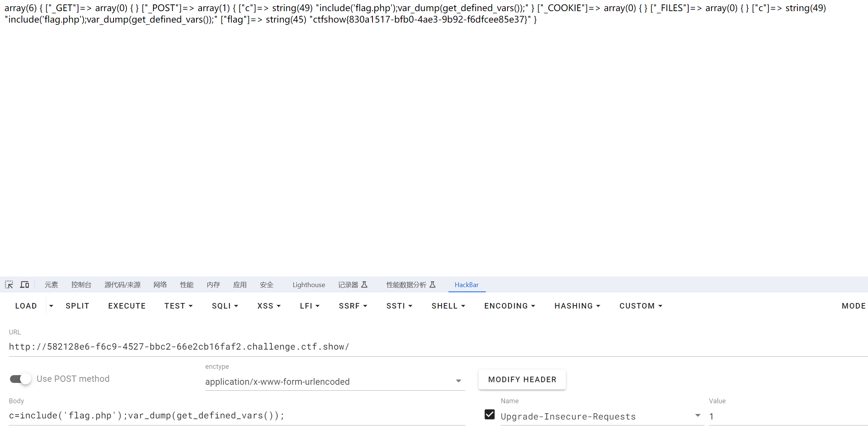Uncheck the Upgrade-Insecure-Requests header checkbox
This screenshot has height=431, width=868.
click(489, 414)
